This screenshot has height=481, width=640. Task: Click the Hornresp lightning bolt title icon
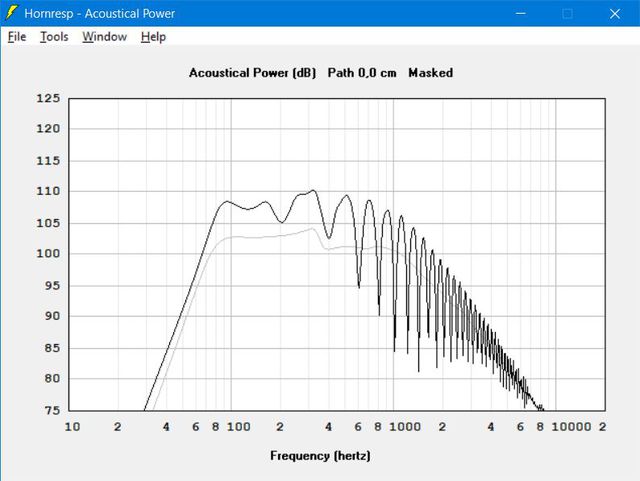(x=12, y=13)
